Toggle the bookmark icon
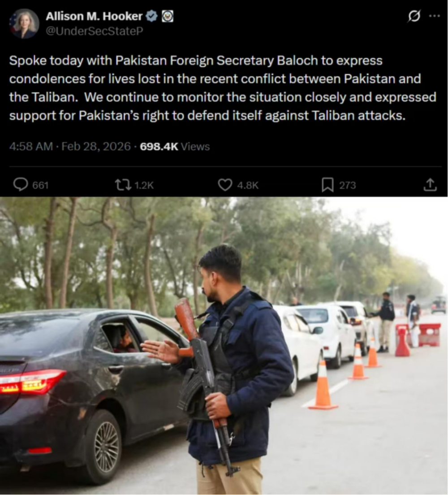Viewport: 448px width, 495px height. tap(327, 185)
